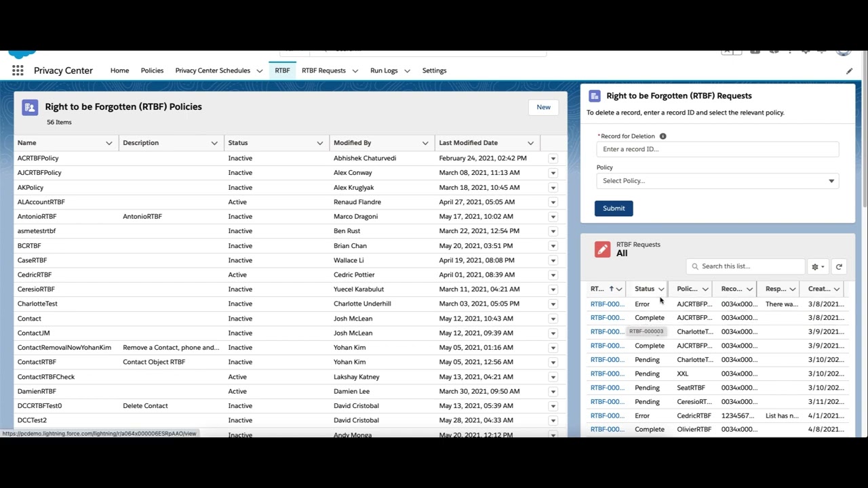Refresh the RTBF Requests list

[x=839, y=266]
